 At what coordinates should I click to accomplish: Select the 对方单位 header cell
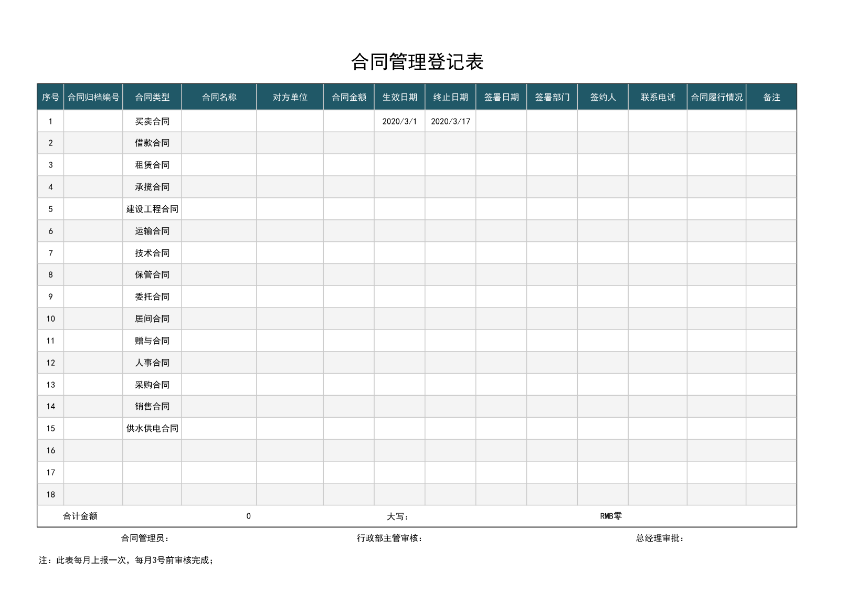[x=290, y=97]
